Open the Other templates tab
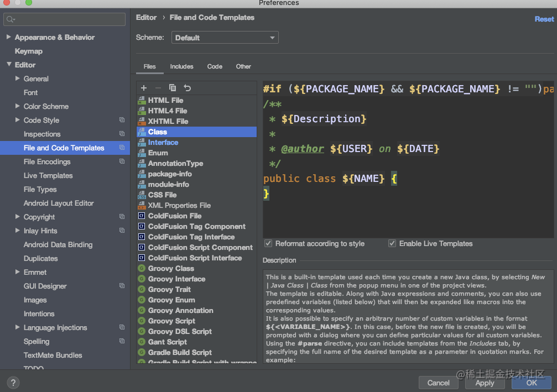 (243, 66)
